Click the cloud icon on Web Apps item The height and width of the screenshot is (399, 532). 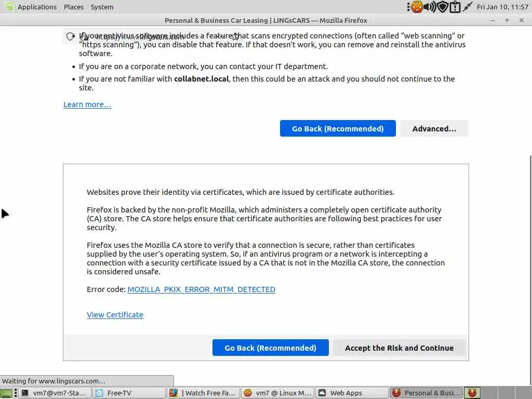tap(322, 393)
